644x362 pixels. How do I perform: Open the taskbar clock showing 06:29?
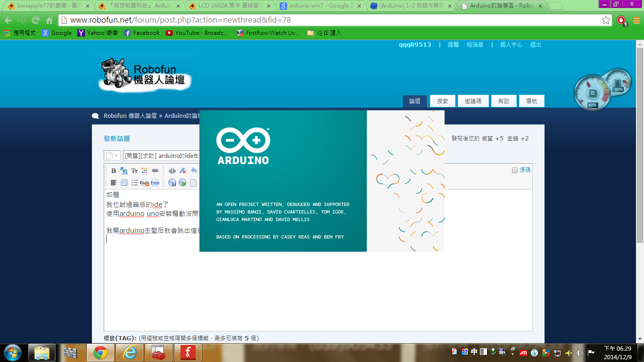tap(618, 353)
